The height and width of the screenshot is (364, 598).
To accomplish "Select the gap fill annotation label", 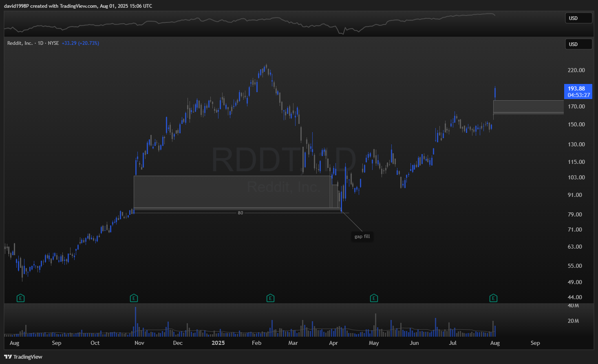I will 362,236.
